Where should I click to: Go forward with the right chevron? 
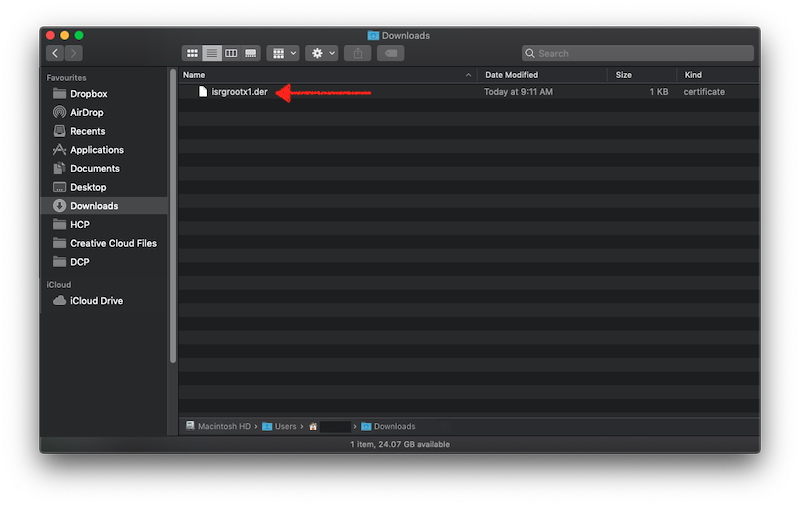(74, 53)
